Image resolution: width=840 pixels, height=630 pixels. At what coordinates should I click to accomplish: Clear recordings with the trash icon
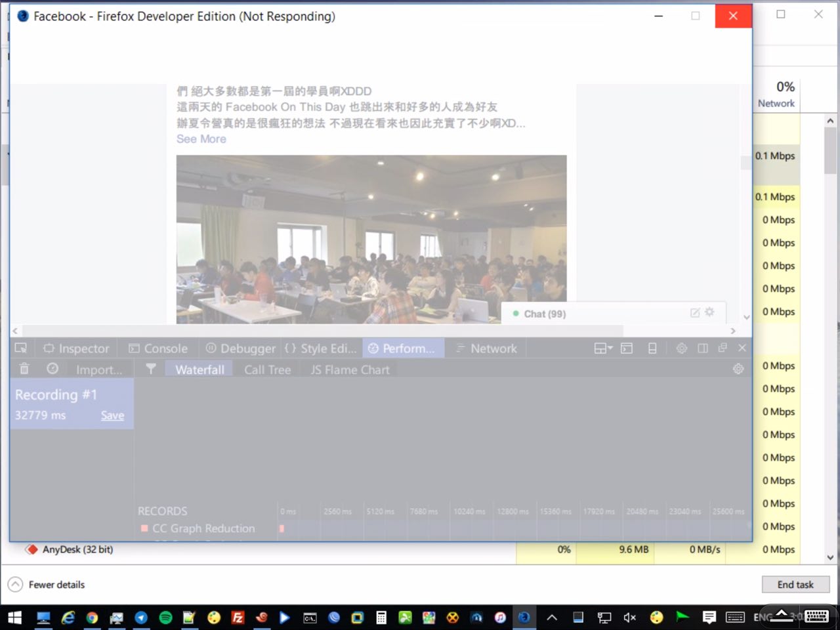24,369
